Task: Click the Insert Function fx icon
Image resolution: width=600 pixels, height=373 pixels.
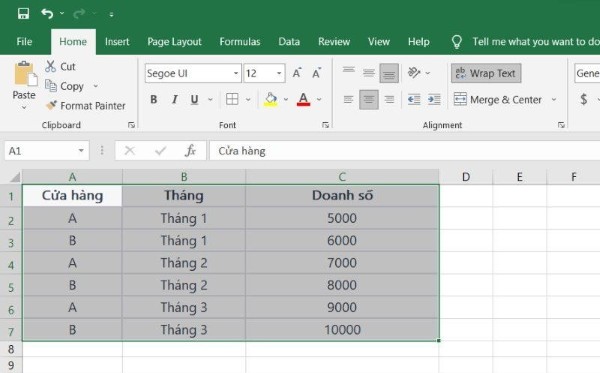Action: click(x=190, y=151)
